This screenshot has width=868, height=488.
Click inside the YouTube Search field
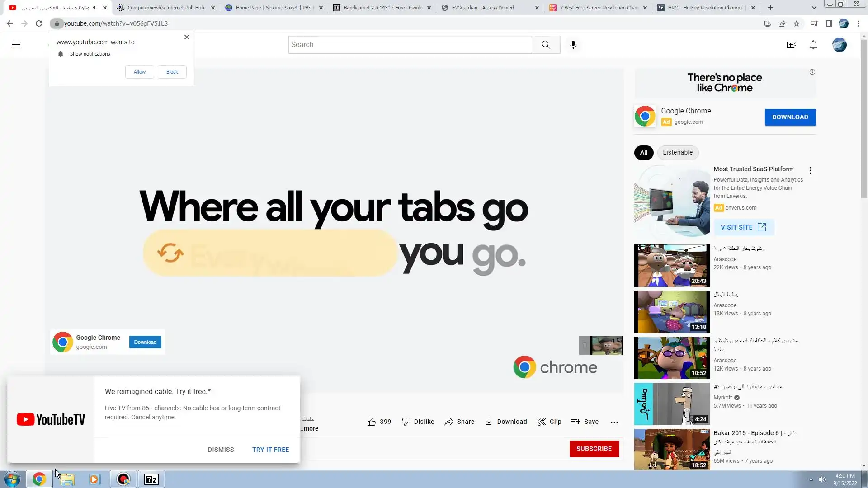[410, 45]
